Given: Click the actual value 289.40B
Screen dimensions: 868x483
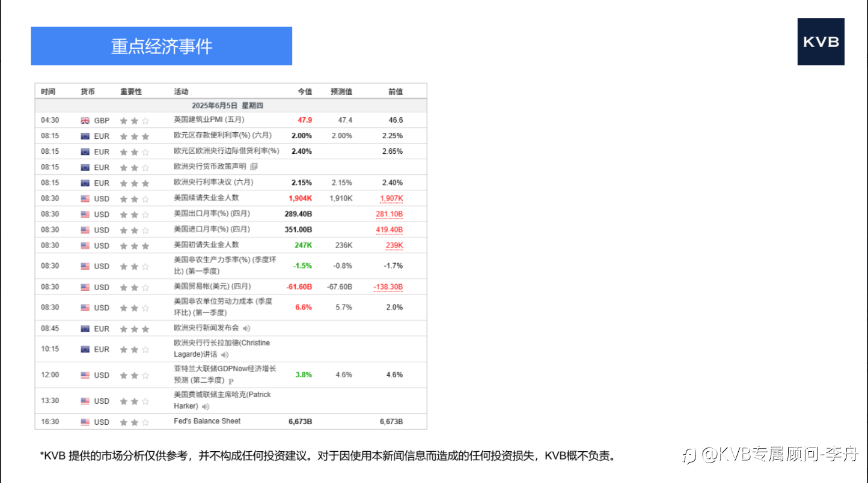Looking at the screenshot, I should point(298,214).
